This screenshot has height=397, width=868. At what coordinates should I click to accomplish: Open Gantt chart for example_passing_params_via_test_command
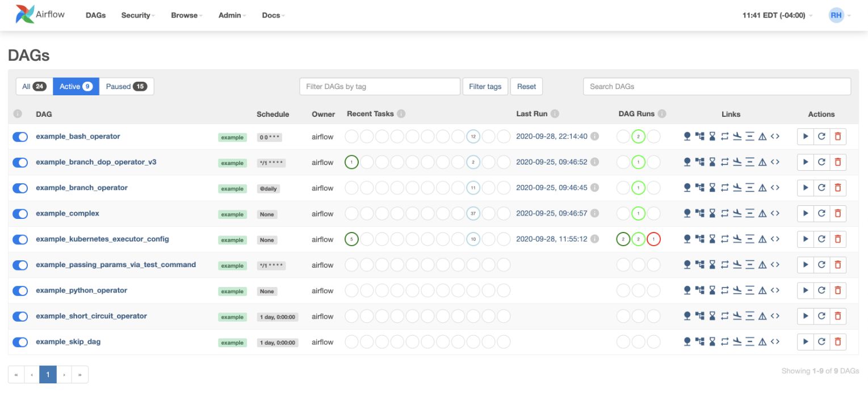[x=750, y=265]
